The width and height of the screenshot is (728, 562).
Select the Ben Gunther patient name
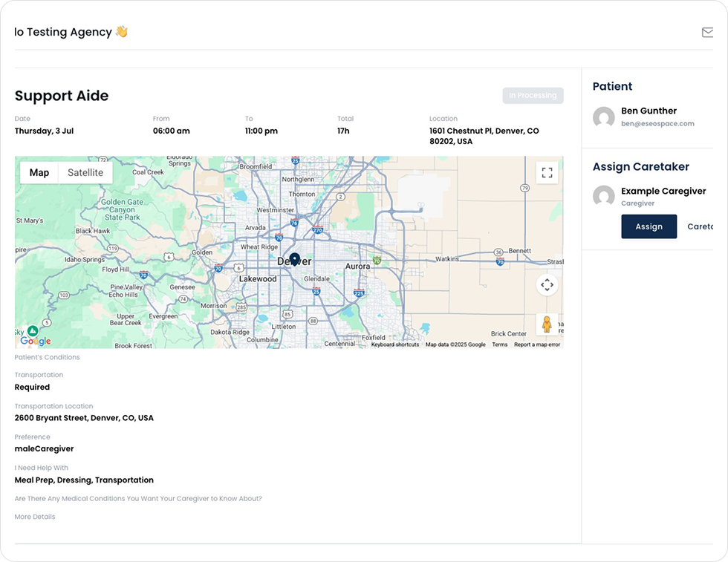point(649,111)
